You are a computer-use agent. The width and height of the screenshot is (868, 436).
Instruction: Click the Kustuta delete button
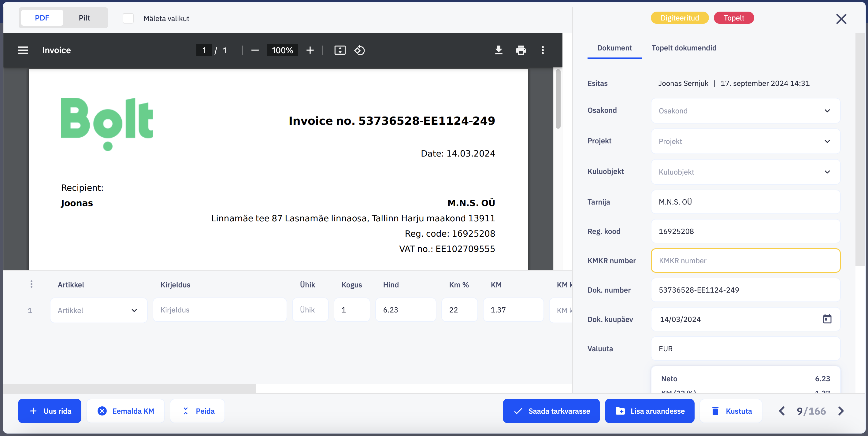(731, 411)
